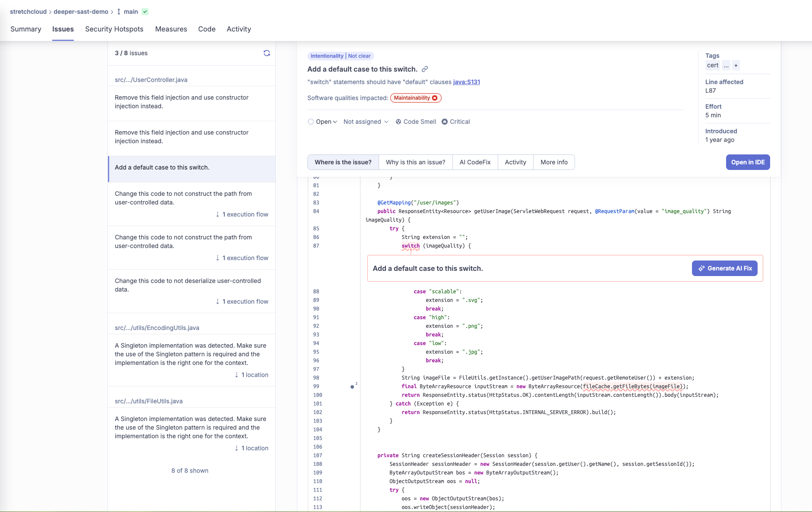Click the green quality gate passed badge
Image resolution: width=812 pixels, height=512 pixels.
[145, 12]
